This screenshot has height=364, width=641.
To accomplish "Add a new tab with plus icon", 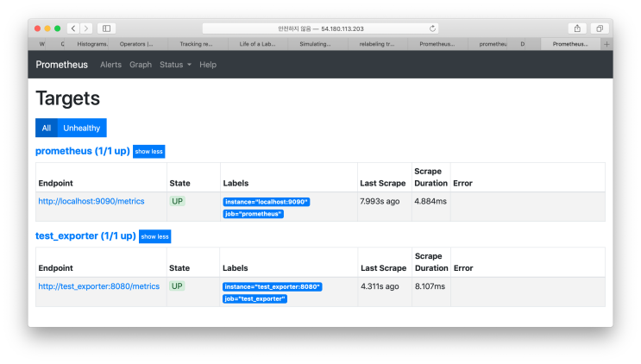I will [x=606, y=44].
